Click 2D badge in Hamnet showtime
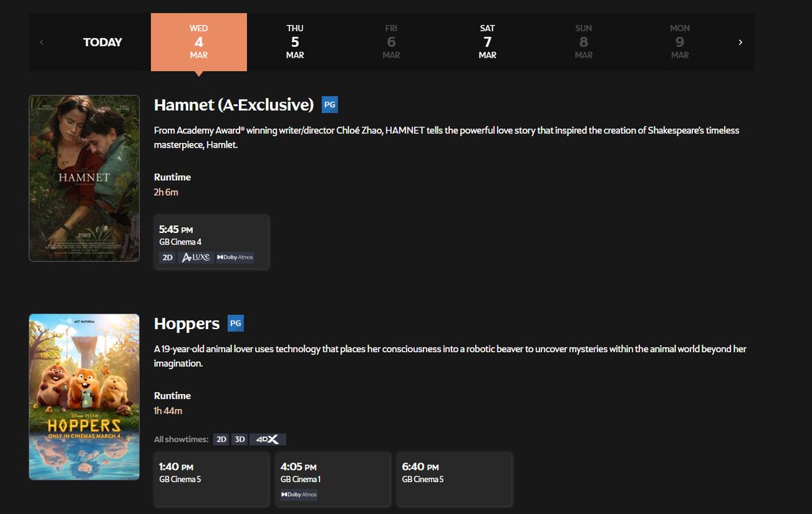 [x=167, y=257]
